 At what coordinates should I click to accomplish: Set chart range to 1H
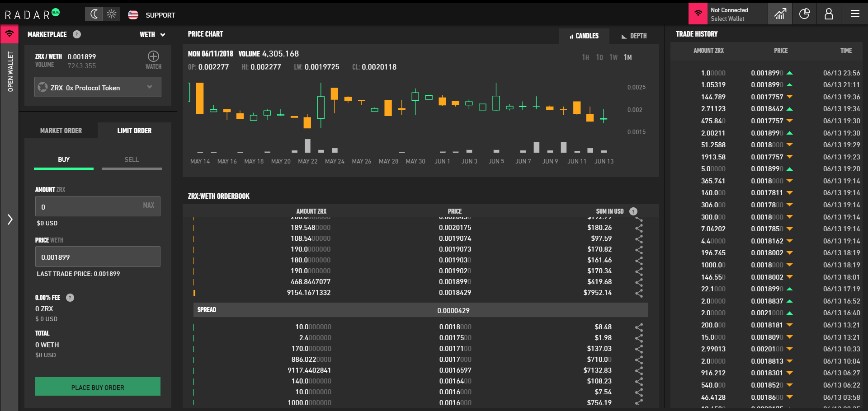585,57
